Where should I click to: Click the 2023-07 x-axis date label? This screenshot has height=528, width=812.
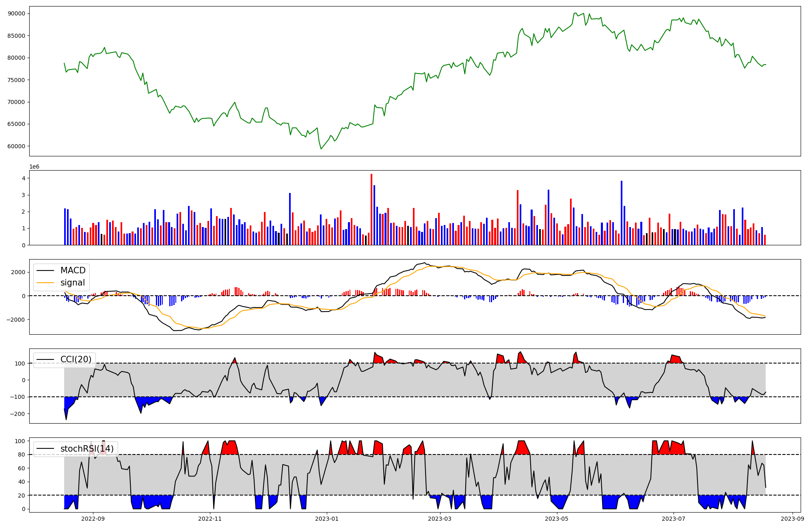tap(674, 519)
